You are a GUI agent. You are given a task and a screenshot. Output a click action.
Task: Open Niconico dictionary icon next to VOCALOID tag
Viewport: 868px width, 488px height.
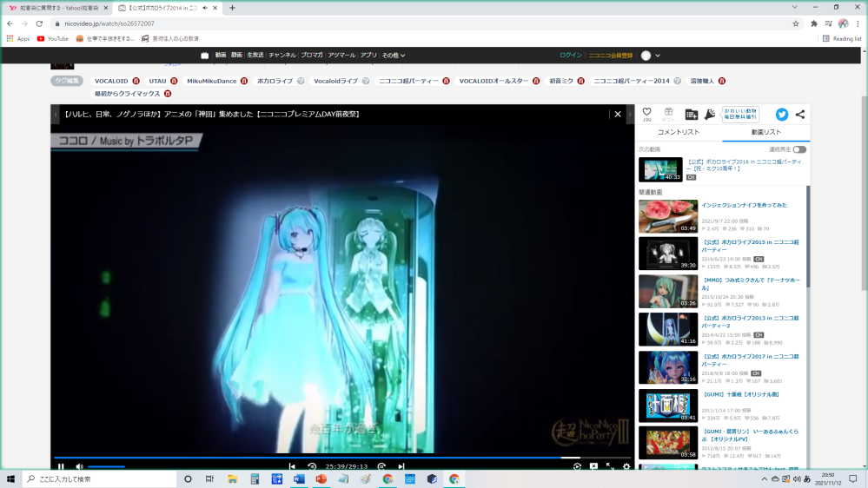(136, 81)
